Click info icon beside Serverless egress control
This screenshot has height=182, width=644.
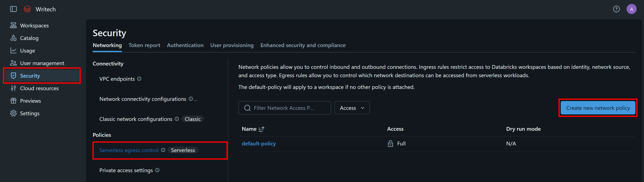pos(163,150)
